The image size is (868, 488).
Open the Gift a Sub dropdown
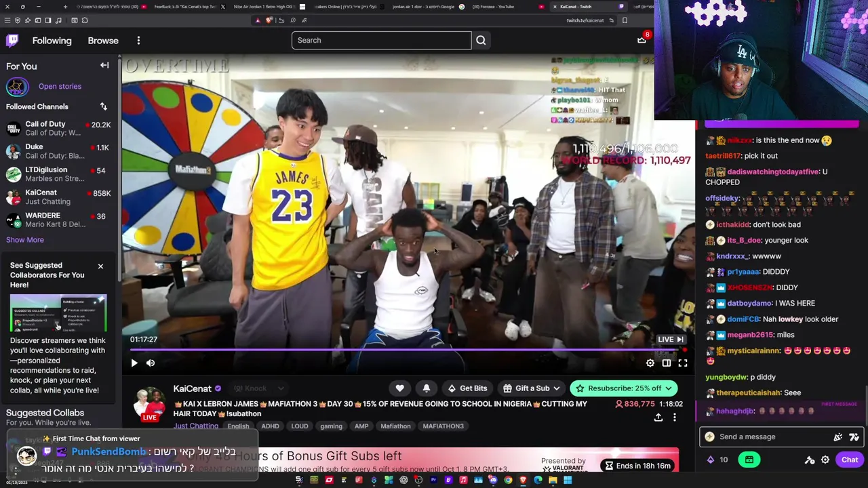coord(532,388)
